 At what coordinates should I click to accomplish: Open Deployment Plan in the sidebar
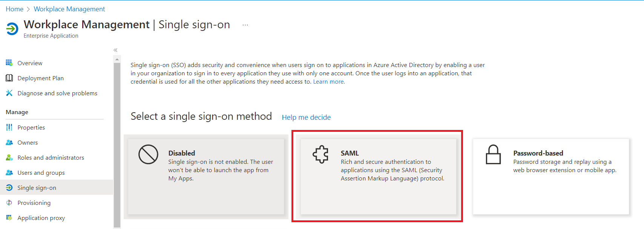click(x=40, y=78)
